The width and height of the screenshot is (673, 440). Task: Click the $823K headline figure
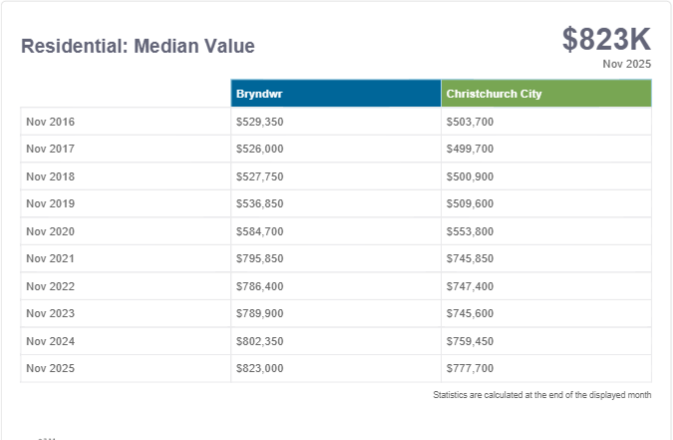(606, 39)
